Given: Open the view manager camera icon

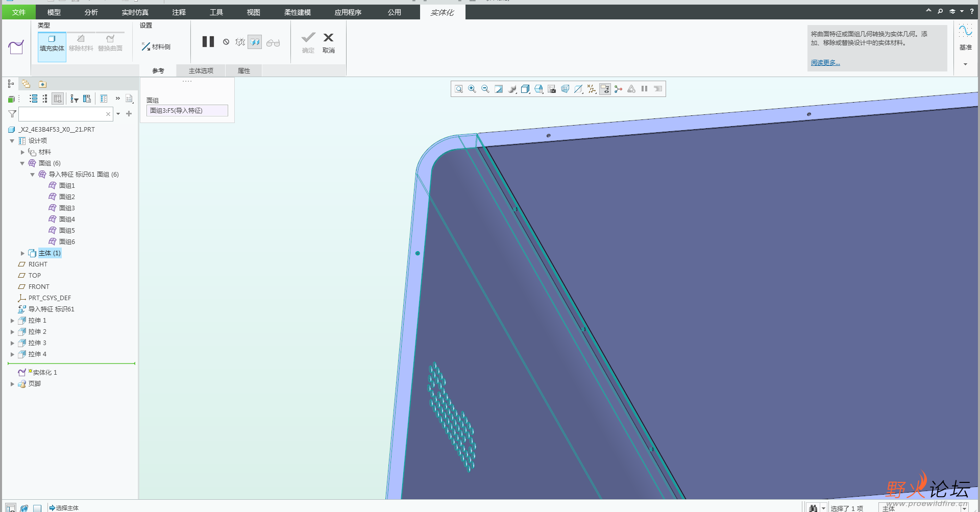Looking at the screenshot, I should click(552, 89).
